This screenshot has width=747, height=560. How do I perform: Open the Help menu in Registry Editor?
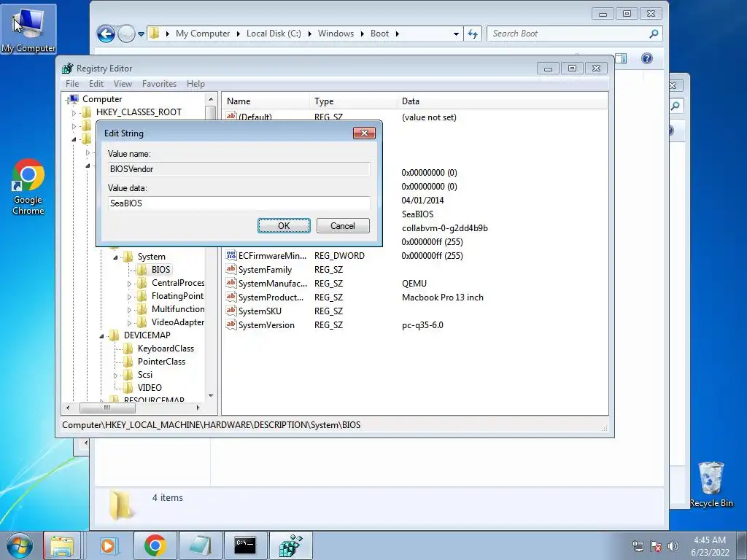pos(196,84)
